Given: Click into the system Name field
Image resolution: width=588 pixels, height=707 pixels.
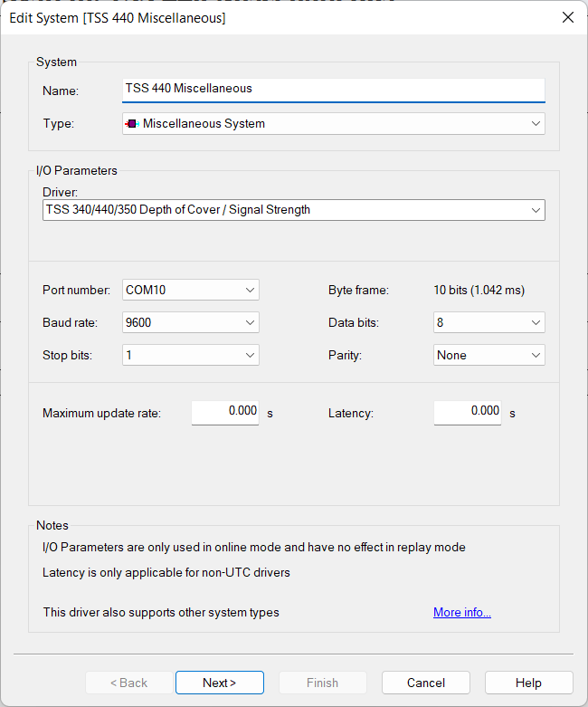Looking at the screenshot, I should [x=333, y=89].
